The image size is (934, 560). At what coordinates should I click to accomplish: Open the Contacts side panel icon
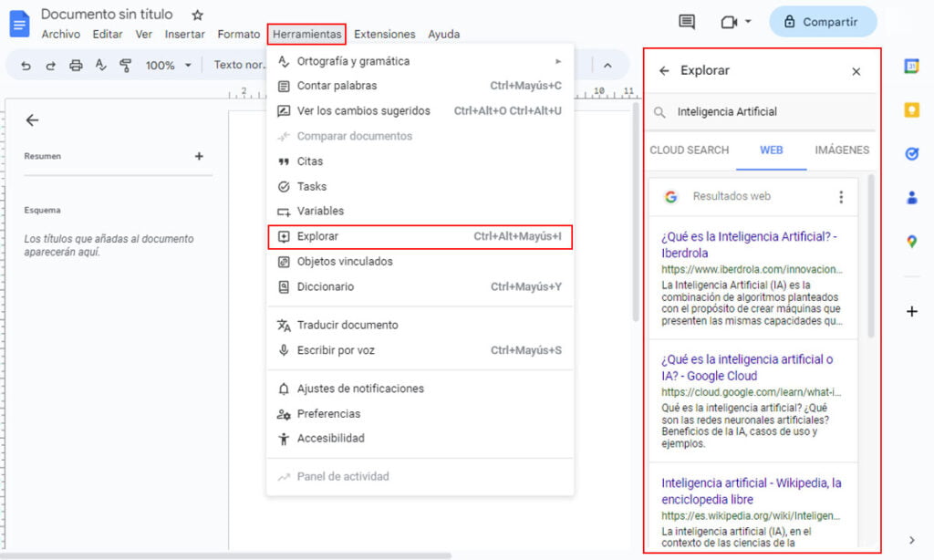911,197
